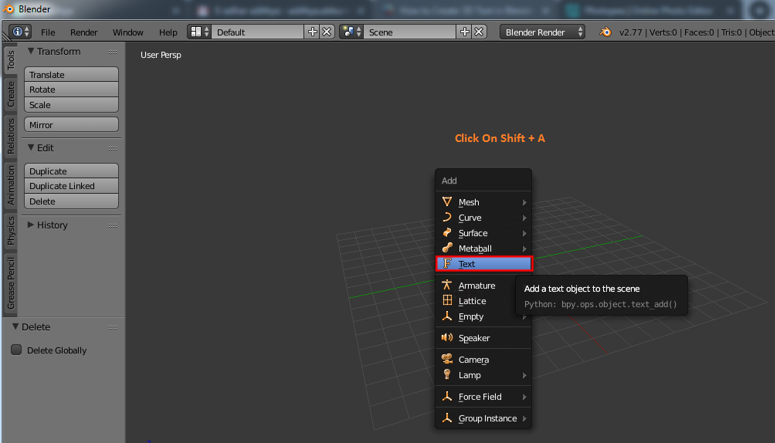Choose Empty from the Add menu
This screenshot has height=443, width=775.
tap(475, 316)
